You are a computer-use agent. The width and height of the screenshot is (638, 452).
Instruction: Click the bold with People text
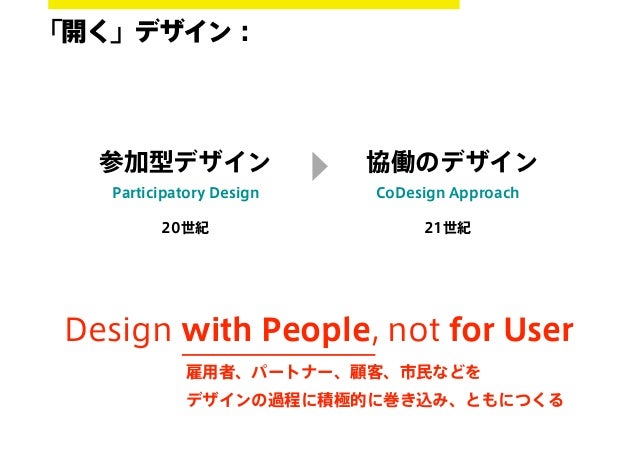point(276,330)
